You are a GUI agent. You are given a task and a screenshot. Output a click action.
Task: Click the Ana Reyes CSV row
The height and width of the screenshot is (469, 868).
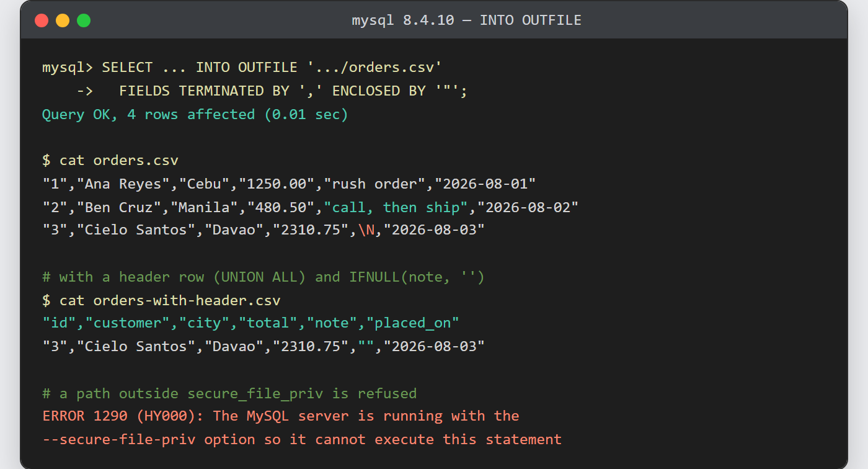pos(289,184)
